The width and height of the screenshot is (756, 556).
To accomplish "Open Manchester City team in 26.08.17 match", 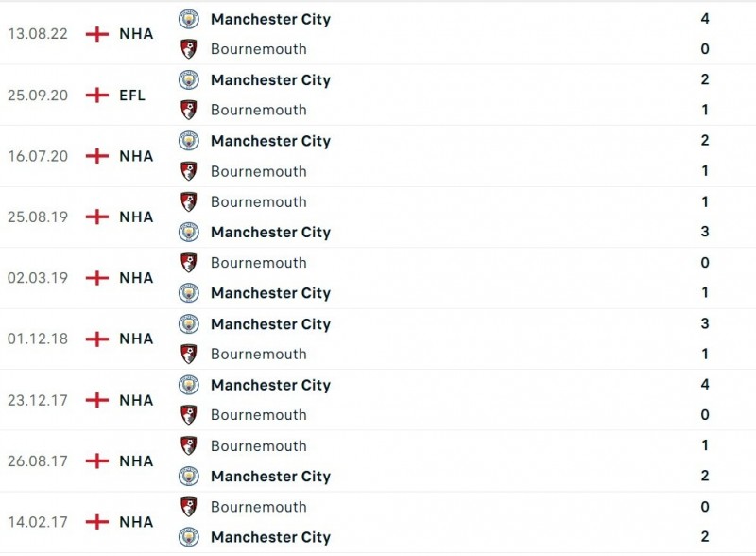I will pyautogui.click(x=270, y=477).
